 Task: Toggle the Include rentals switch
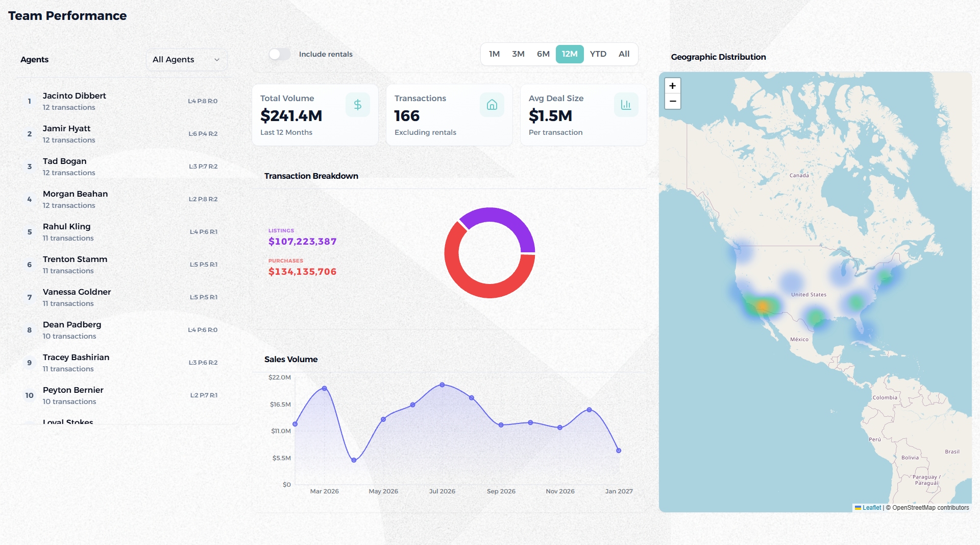[x=280, y=54]
